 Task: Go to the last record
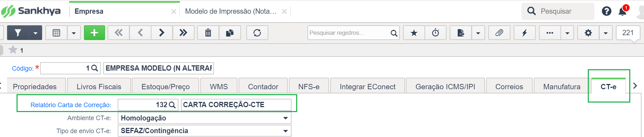183,33
